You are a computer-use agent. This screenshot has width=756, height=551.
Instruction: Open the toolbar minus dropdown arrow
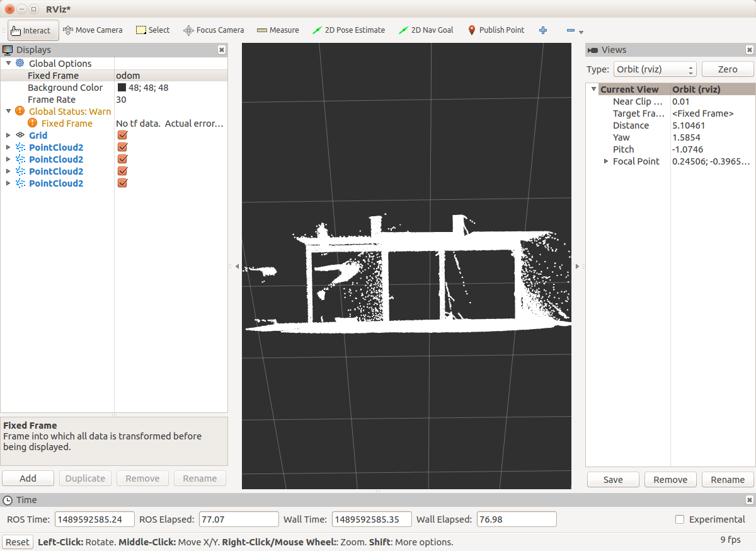[x=581, y=32]
